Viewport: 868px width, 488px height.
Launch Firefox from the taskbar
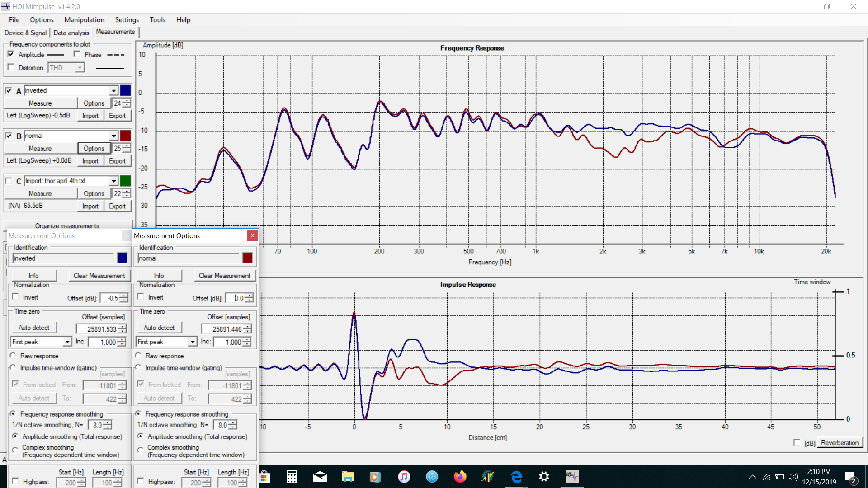pos(460,477)
